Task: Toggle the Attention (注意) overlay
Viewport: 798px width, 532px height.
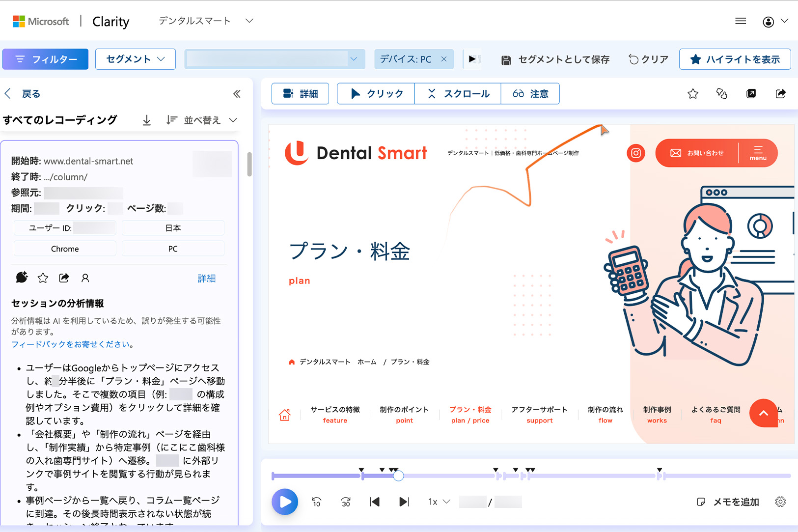Action: (x=530, y=94)
